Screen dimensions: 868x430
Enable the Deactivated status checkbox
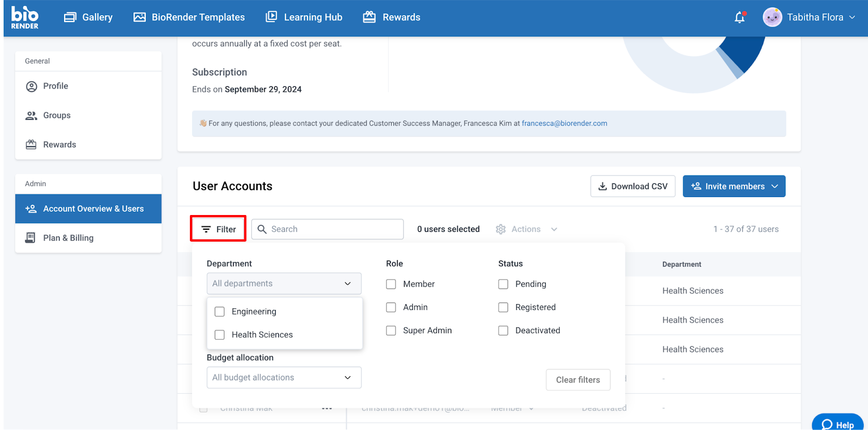(503, 331)
